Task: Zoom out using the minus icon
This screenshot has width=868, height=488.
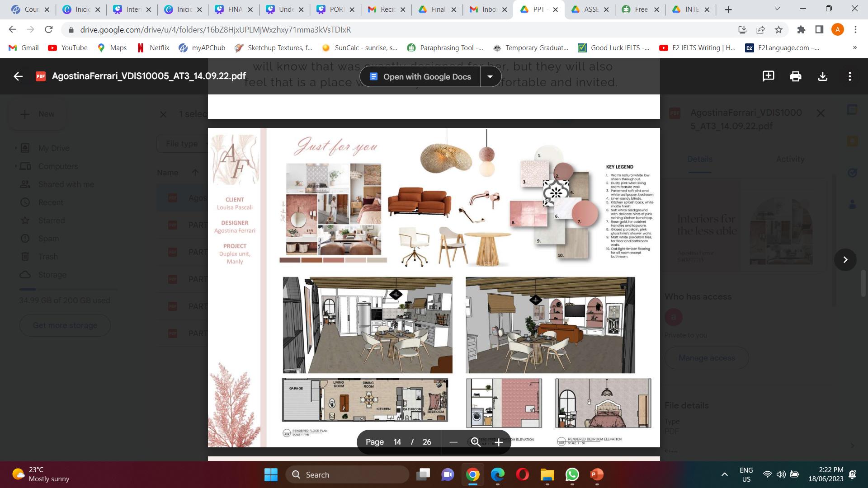Action: point(453,442)
